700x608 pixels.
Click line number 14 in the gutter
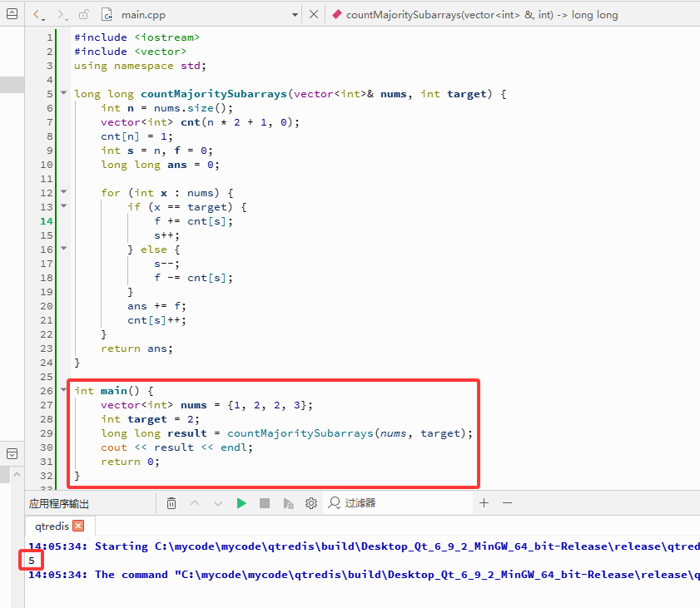[47, 221]
